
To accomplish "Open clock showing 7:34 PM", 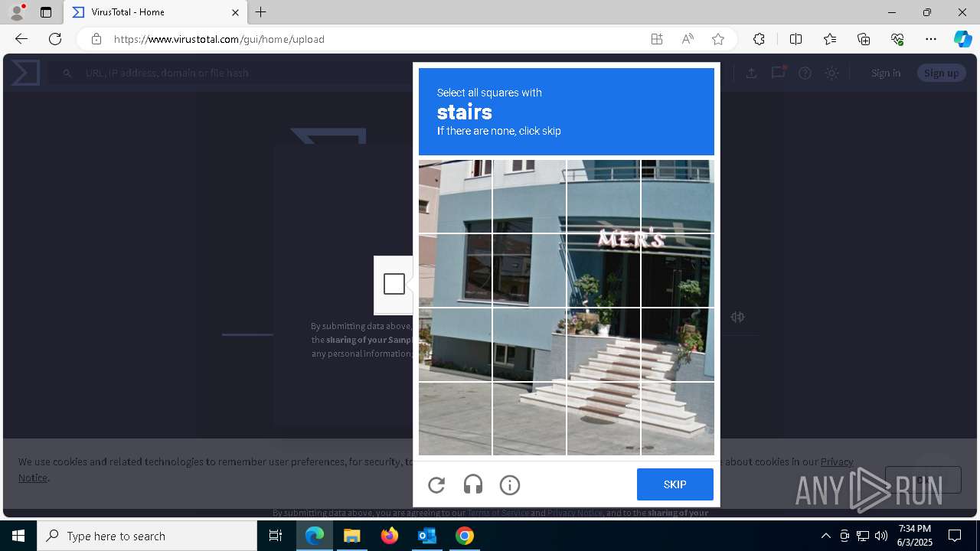I will coord(915,536).
